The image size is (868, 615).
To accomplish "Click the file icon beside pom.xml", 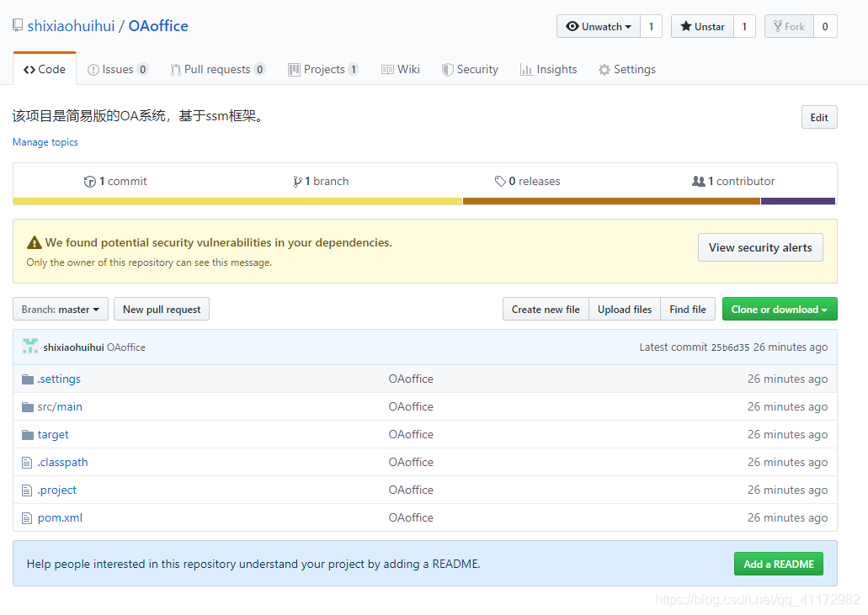I will 27,518.
